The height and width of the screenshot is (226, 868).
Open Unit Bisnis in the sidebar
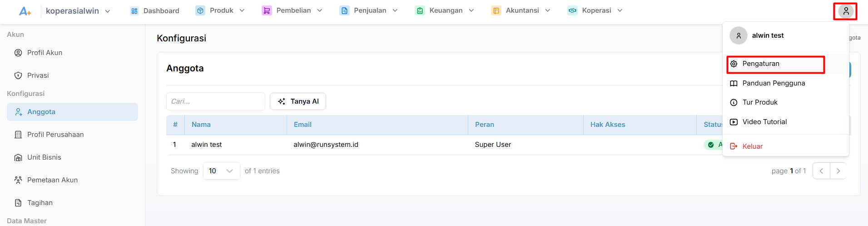tap(73, 157)
